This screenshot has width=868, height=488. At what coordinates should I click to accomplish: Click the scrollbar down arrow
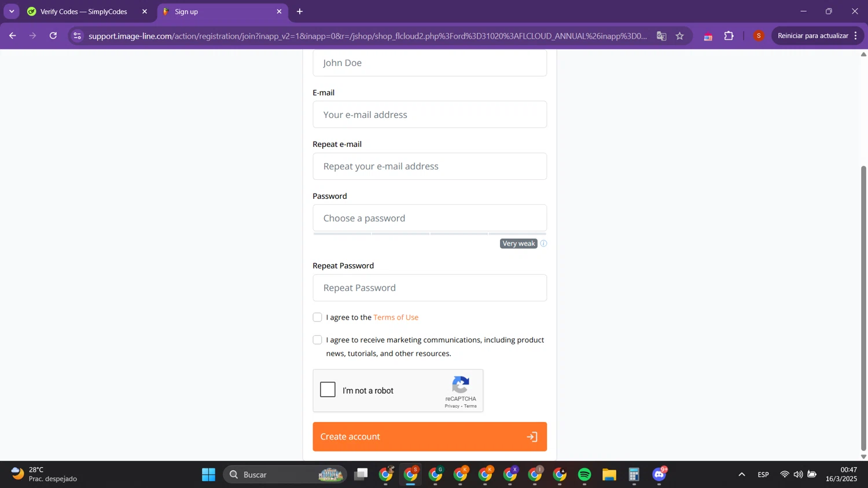pyautogui.click(x=863, y=457)
